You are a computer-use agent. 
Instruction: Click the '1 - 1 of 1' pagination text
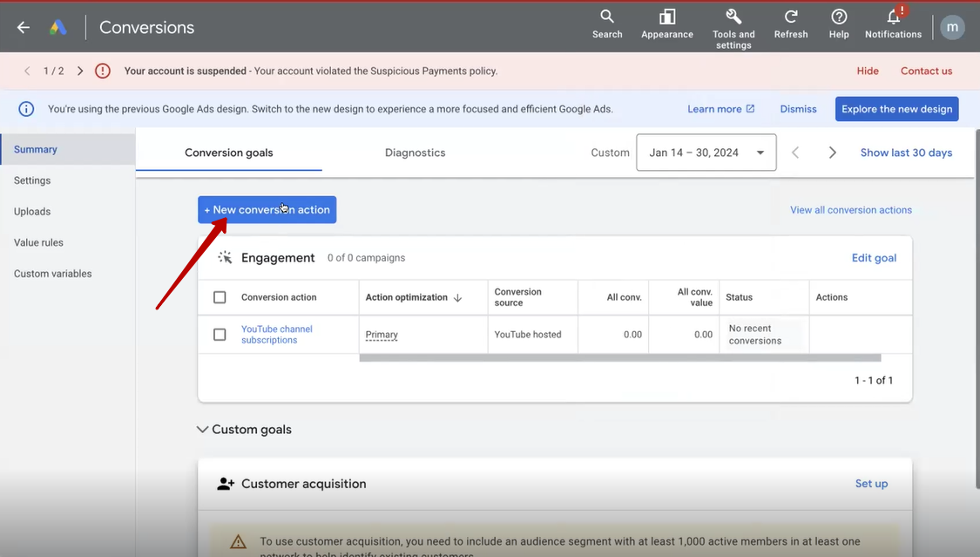874,380
